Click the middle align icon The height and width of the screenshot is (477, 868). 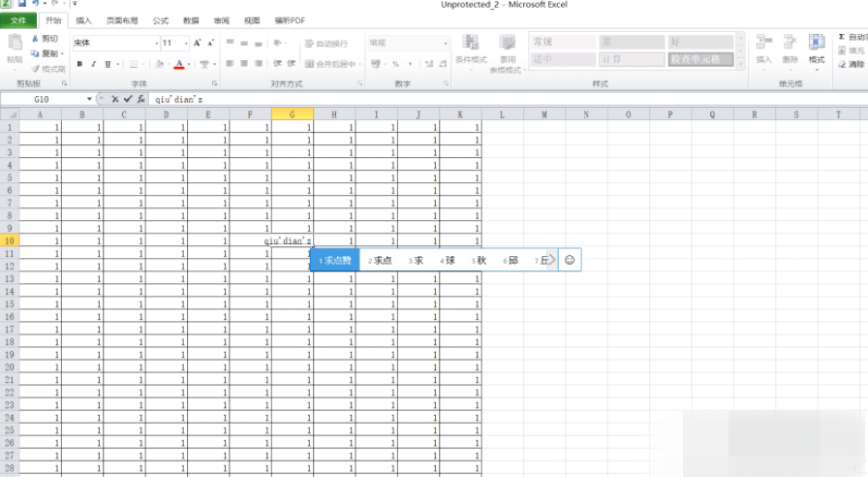pos(244,43)
